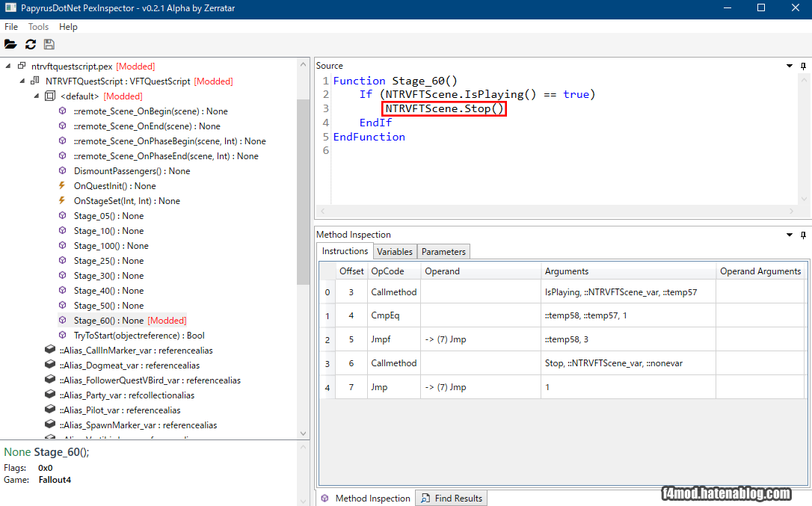Screen dimensions: 812x506
Task: Click variable cube icon of ::Alias_Dogmeat_var
Action: click(49, 365)
